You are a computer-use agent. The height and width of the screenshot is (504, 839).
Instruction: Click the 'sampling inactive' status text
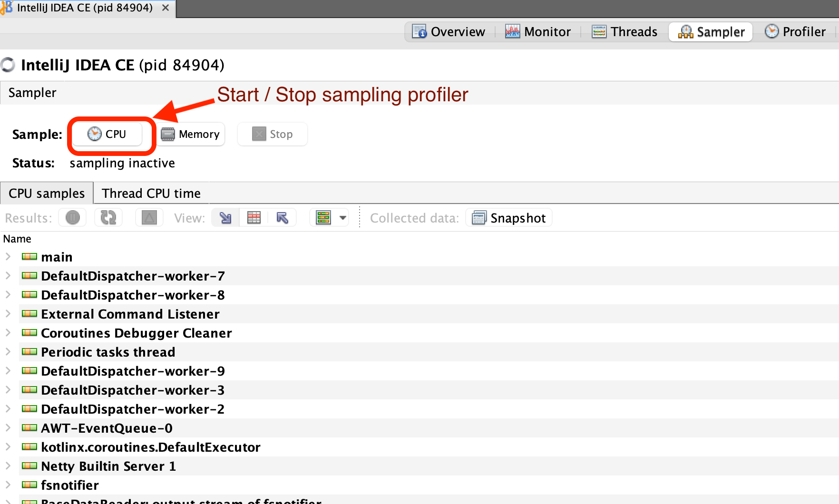122,163
